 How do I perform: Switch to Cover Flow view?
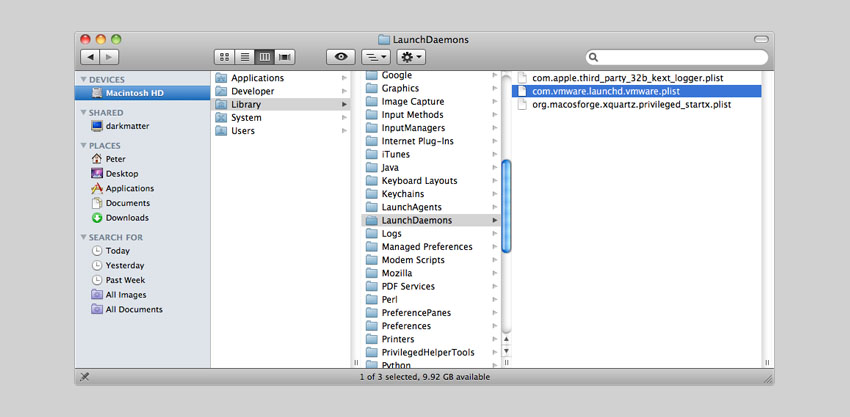285,56
